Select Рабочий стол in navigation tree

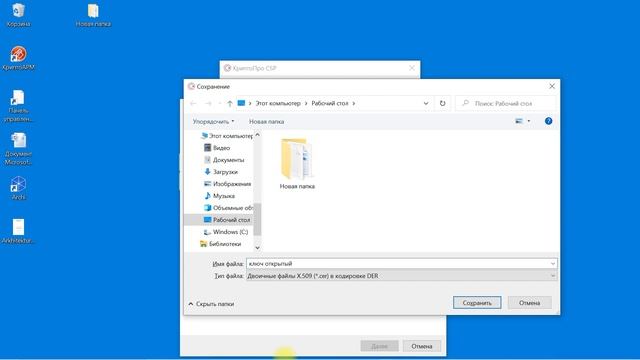(x=227, y=220)
